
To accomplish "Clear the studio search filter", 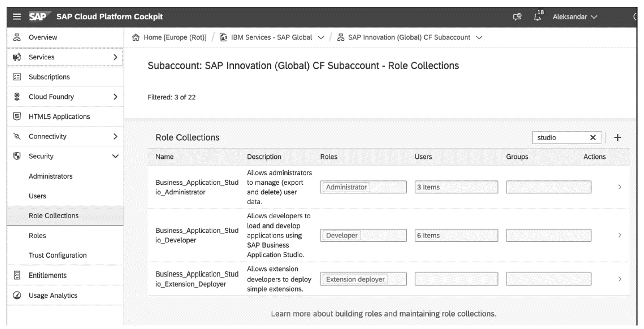I will pyautogui.click(x=593, y=137).
